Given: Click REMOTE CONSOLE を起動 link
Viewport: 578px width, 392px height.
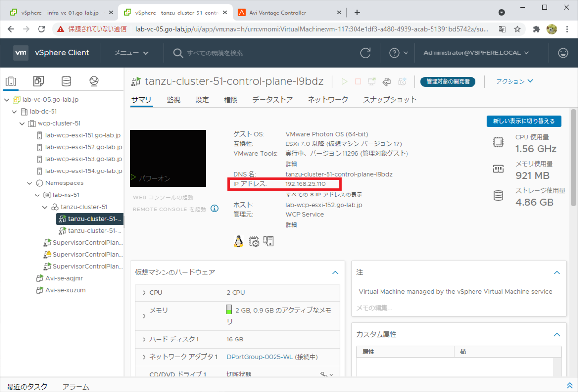Looking at the screenshot, I should (x=169, y=209).
